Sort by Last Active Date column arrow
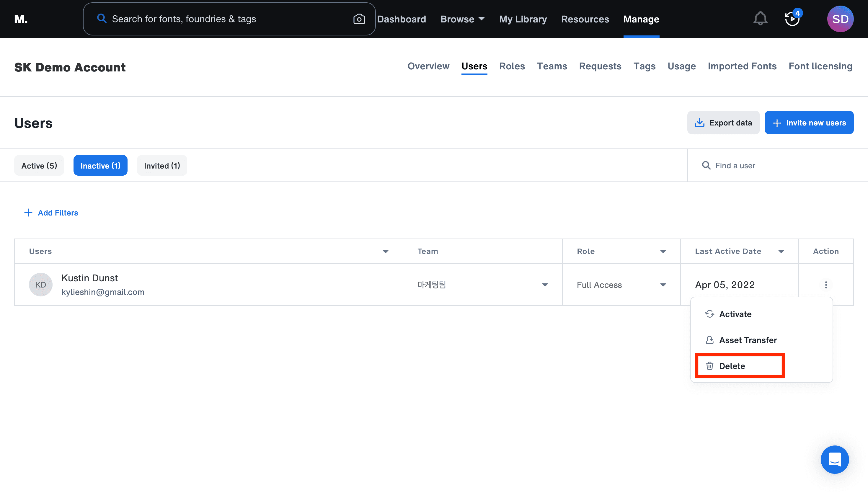This screenshot has height=493, width=868. click(x=781, y=251)
